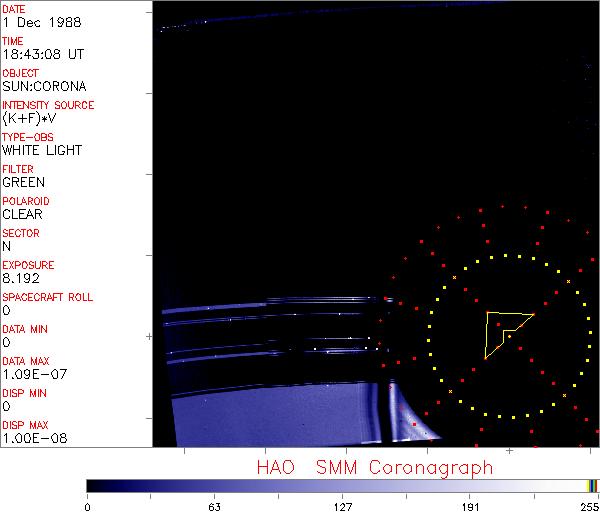The width and height of the screenshot is (600, 512).
Task: Click the "127" color bar tick label
Action: [342, 505]
